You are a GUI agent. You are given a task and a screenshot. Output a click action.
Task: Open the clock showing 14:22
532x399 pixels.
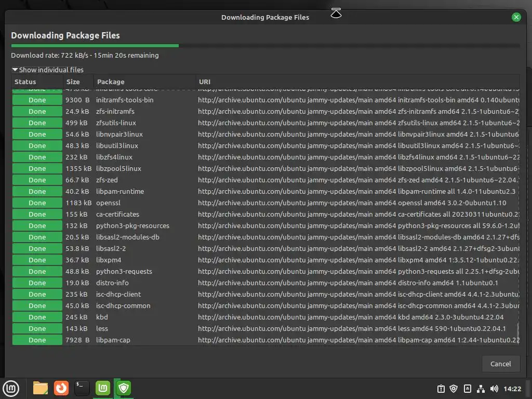coord(512,389)
